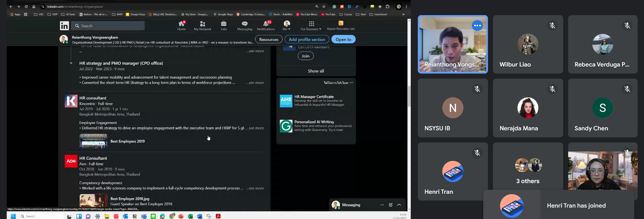
Task: Select Wilbur Liao participant tile
Action: click(528, 44)
